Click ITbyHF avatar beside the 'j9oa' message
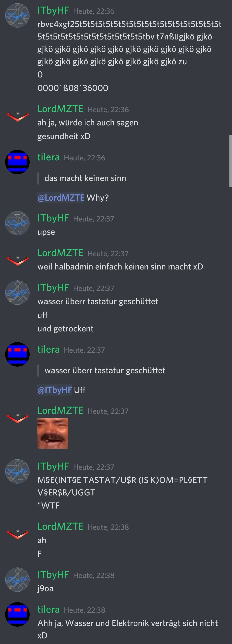This screenshot has height=644, width=232. point(17,579)
